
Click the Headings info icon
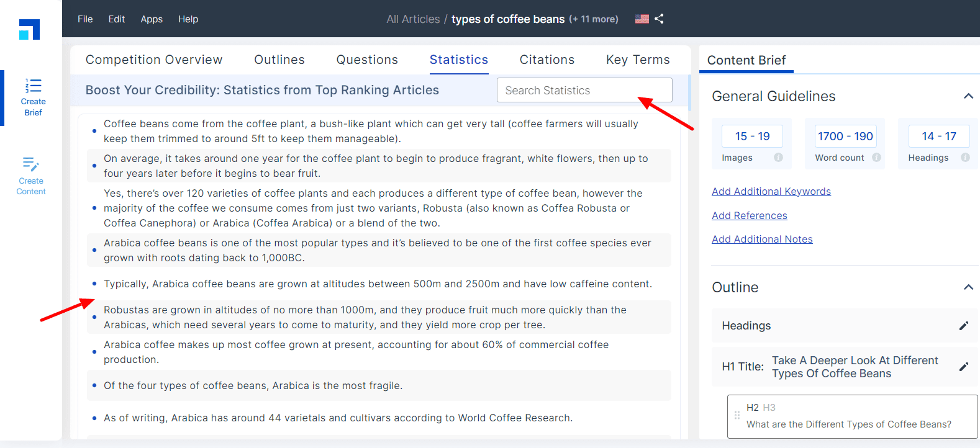(965, 158)
